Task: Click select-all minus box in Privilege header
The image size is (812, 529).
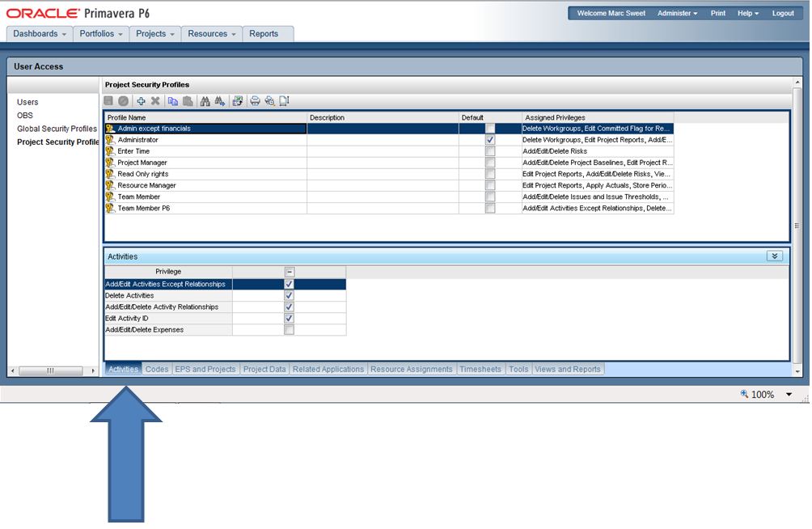Action: click(290, 272)
